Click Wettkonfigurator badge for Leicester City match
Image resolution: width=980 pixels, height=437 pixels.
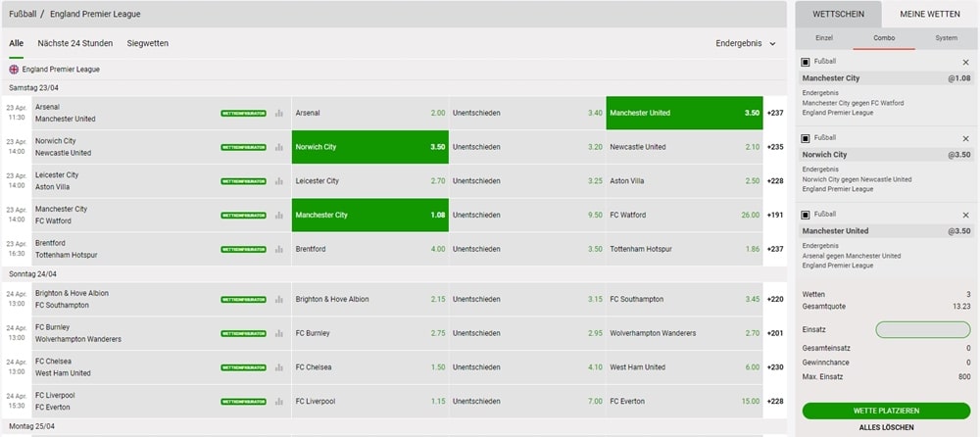(243, 181)
